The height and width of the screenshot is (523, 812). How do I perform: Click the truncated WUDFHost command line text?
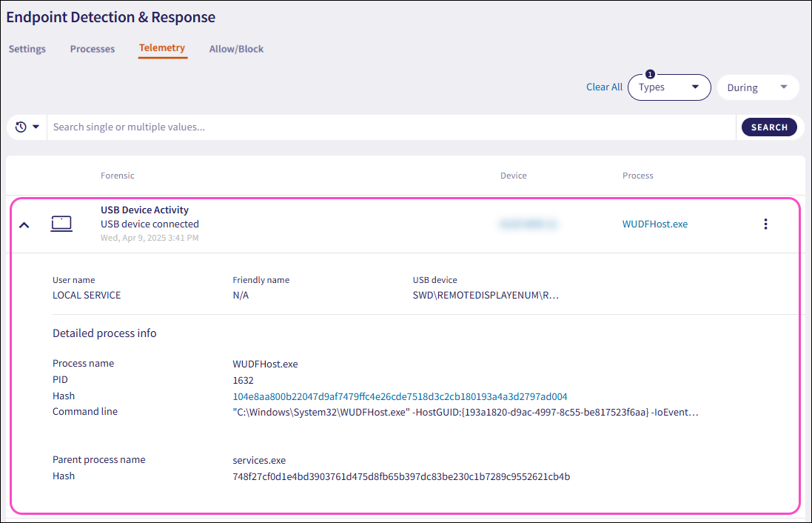coord(465,412)
